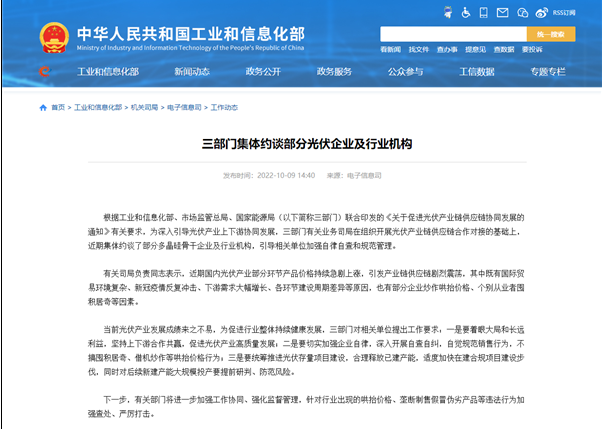
Task: Open the 要投诉 quick link
Action: (x=532, y=50)
